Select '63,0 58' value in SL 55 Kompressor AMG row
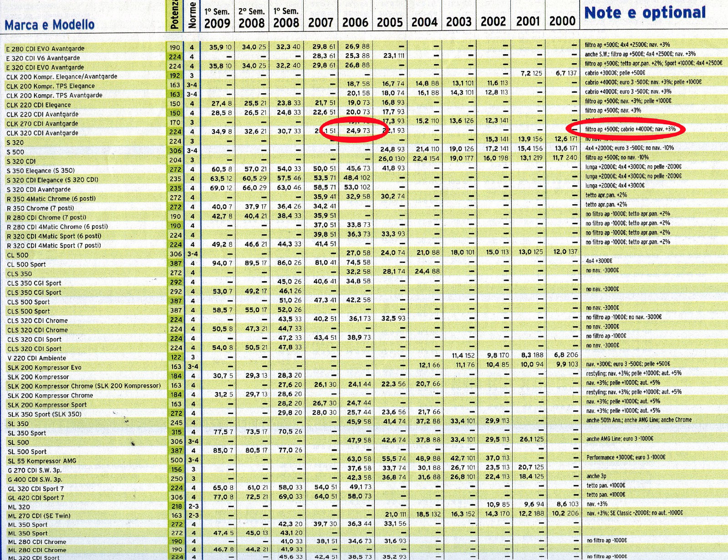 359,459
